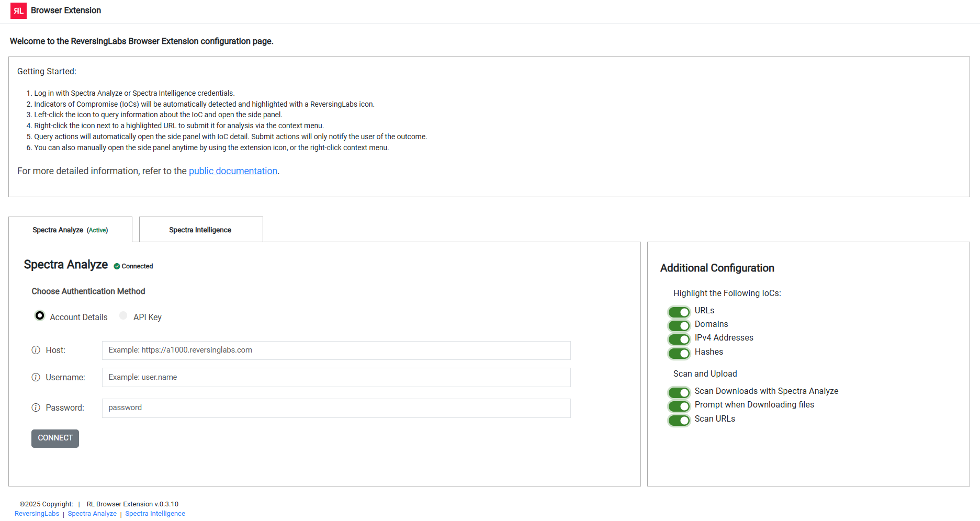Click the info icon next to Password
This screenshot has width=980, height=521.
(x=36, y=408)
